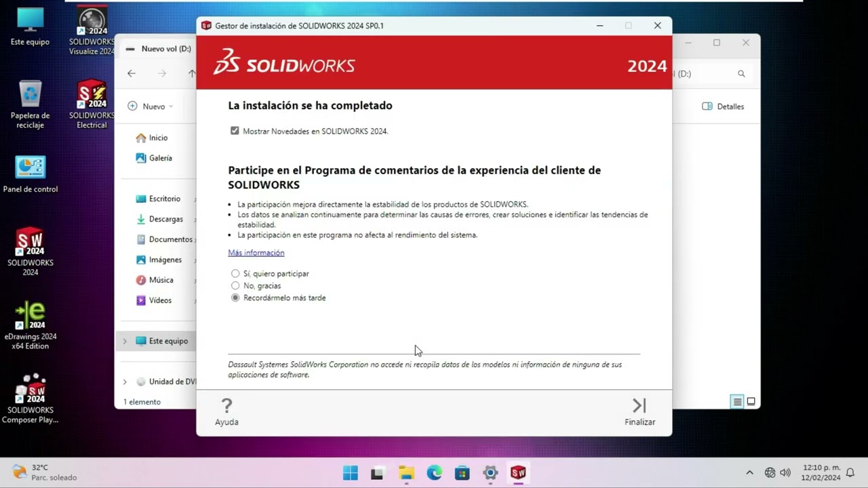Open the Ayuda help icon
The width and height of the screenshot is (868, 488).
point(226,411)
